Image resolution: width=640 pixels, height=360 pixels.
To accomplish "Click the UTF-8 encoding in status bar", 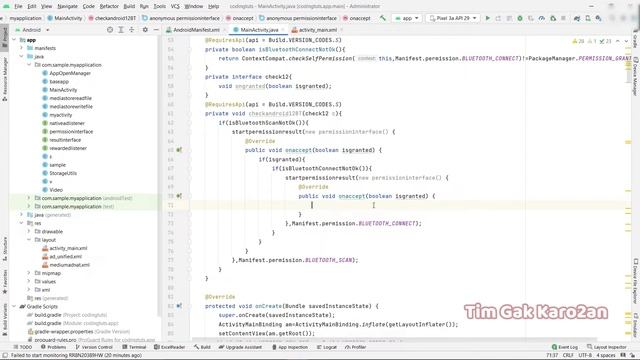I will click(x=584, y=356).
